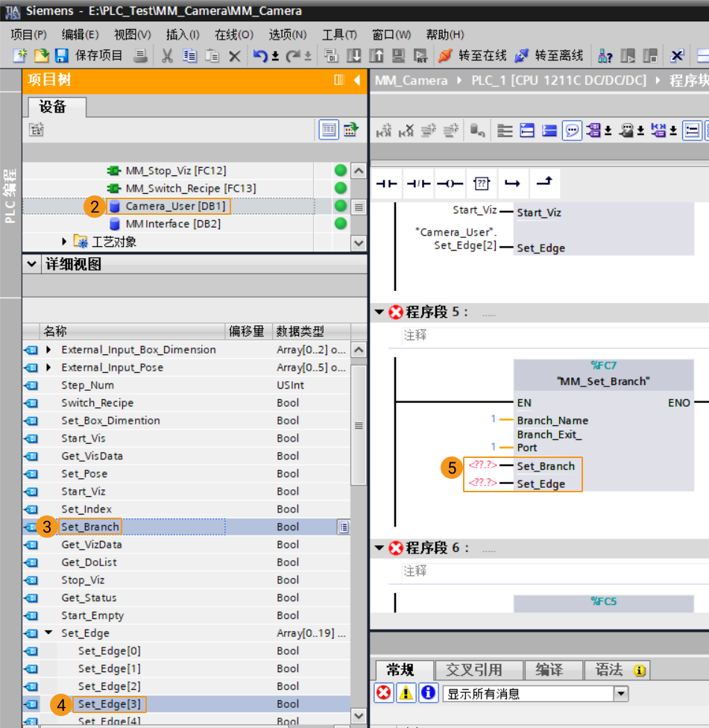Toggle network comments speech-bubble icon
The width and height of the screenshot is (709, 728).
(x=572, y=131)
